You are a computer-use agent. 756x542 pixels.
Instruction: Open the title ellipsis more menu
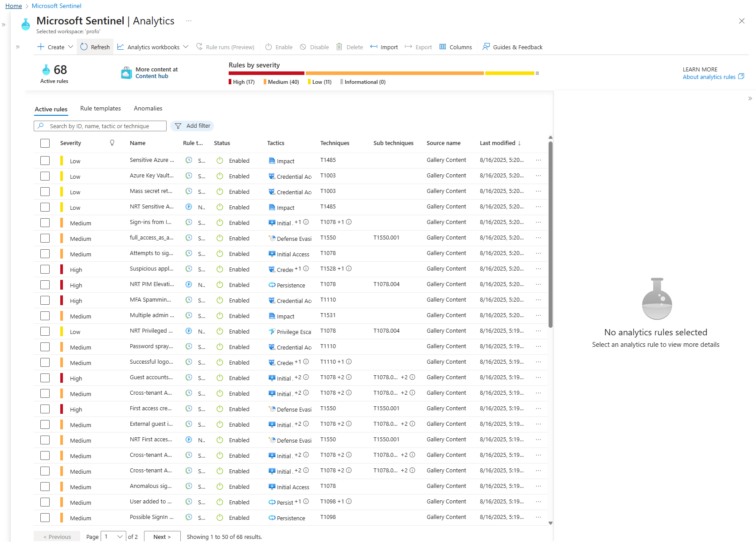pos(189,21)
